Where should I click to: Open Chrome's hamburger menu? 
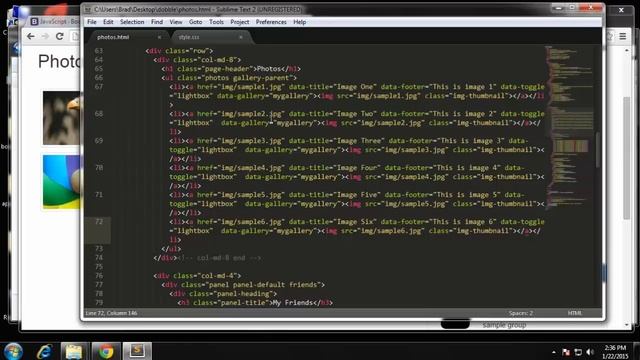623,36
